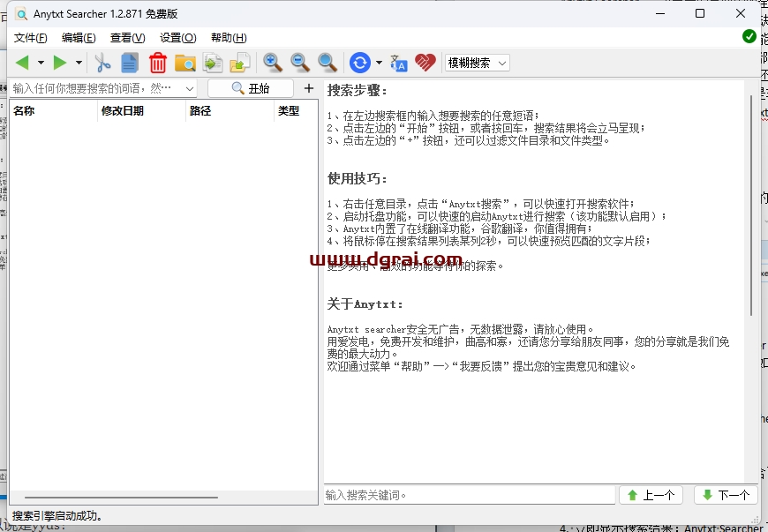768x532 pixels.
Task: Click the 输入搜索关键词 keyword input field
Action: coord(470,495)
